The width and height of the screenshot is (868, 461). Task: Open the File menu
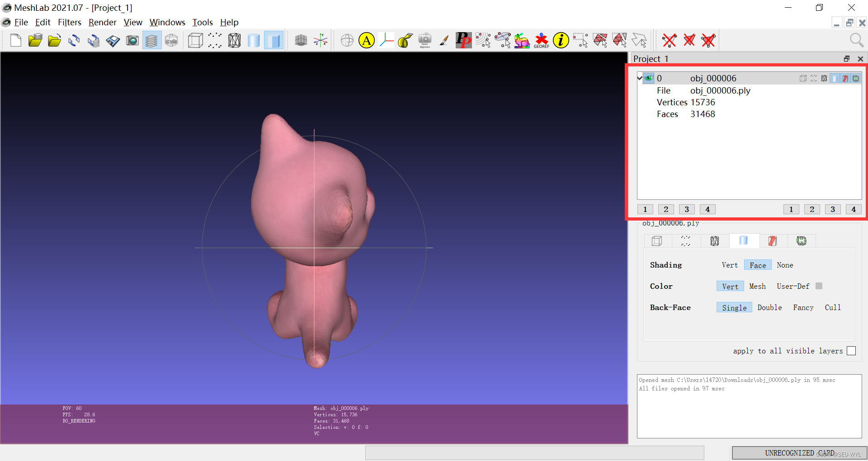[21, 22]
